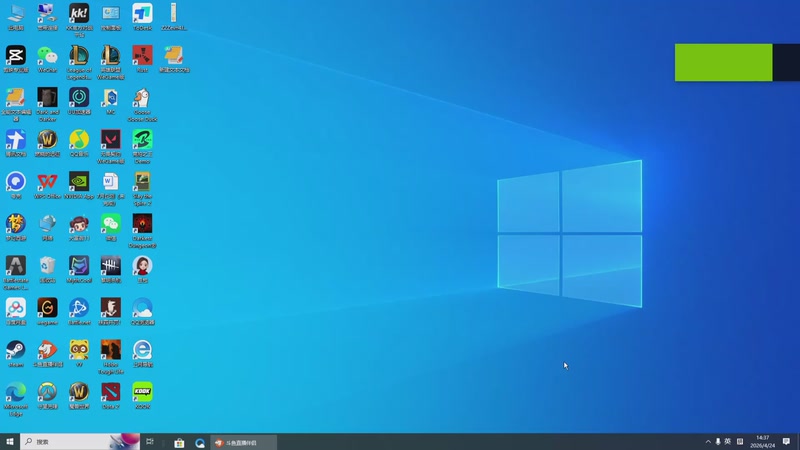
Task: Switch to the Douyu streaming taskbar window
Action: (243, 442)
